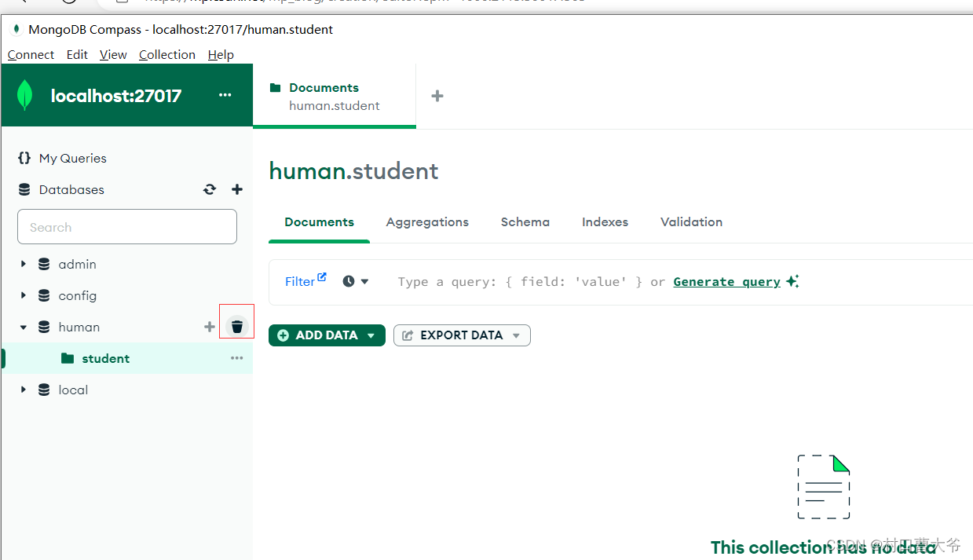
Task: Select the student collection row
Action: pyautogui.click(x=126, y=358)
